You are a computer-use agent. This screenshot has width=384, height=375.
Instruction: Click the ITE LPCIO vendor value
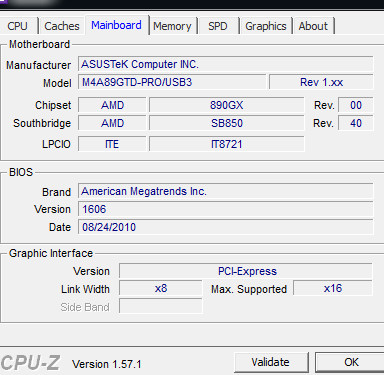(112, 144)
